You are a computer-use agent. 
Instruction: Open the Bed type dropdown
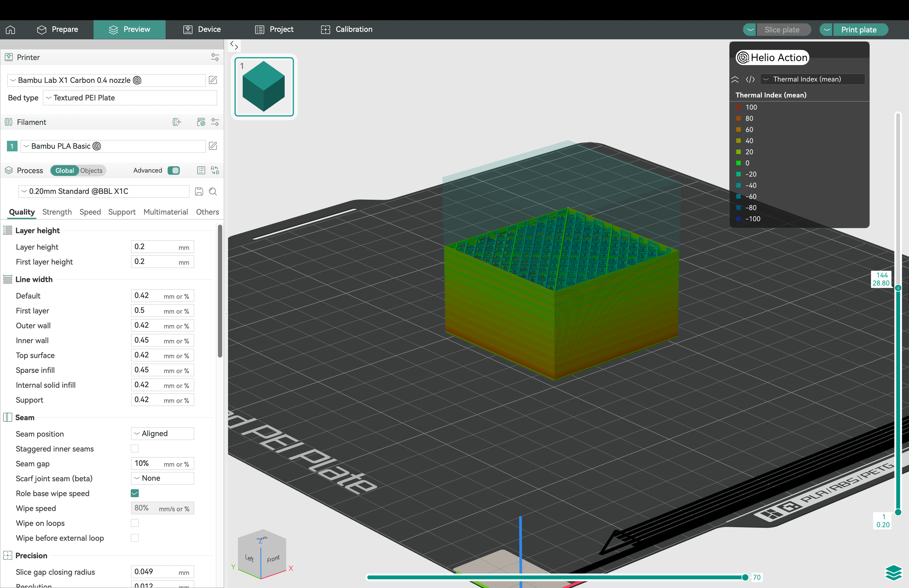pos(130,98)
